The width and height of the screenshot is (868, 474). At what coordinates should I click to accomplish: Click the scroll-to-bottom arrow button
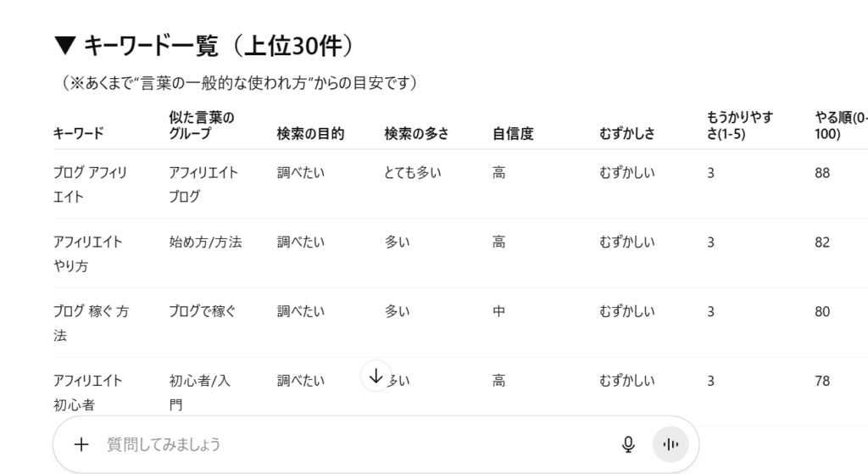tap(376, 376)
